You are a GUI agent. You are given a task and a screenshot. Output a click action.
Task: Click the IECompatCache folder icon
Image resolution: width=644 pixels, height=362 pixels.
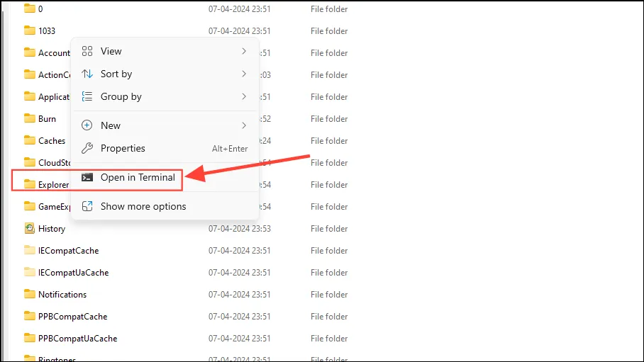click(x=30, y=250)
